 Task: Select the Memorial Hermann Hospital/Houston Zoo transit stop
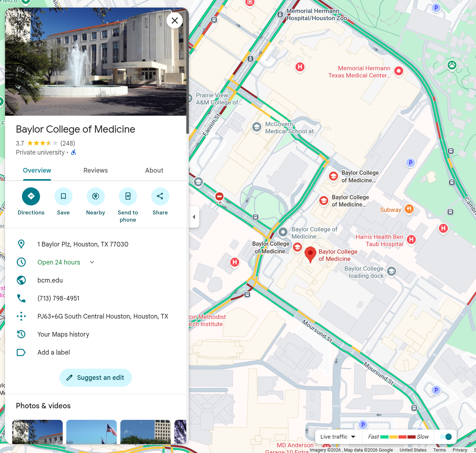pos(280,14)
